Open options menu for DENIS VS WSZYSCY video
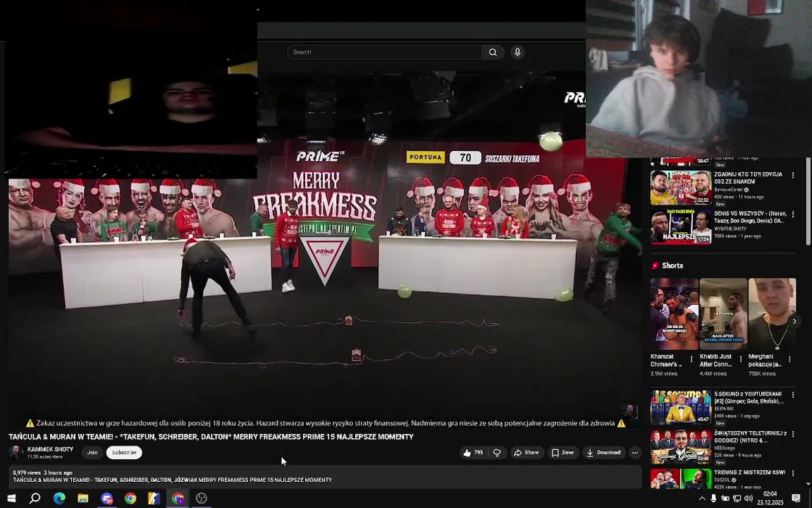Image resolution: width=812 pixels, height=508 pixels. pyautogui.click(x=792, y=214)
